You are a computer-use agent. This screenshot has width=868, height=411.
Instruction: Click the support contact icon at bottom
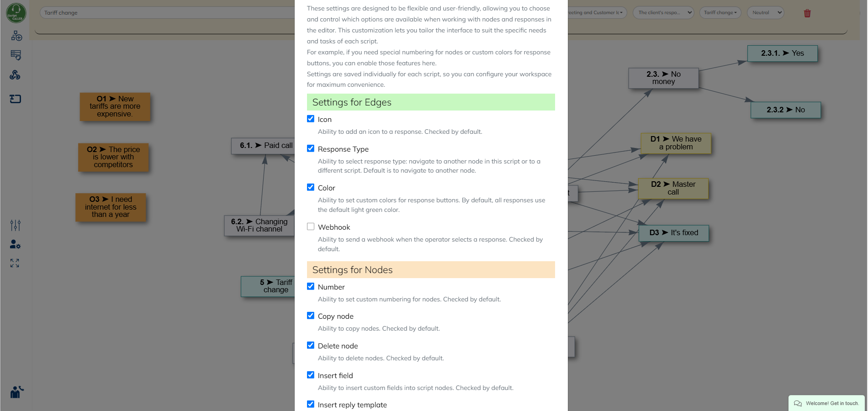[x=16, y=392]
